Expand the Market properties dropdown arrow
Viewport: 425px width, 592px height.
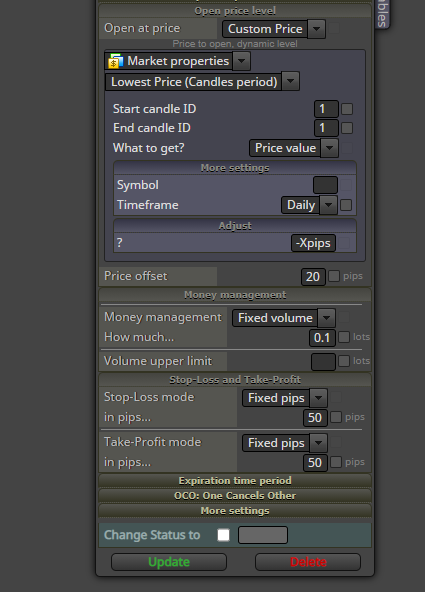coord(242,61)
